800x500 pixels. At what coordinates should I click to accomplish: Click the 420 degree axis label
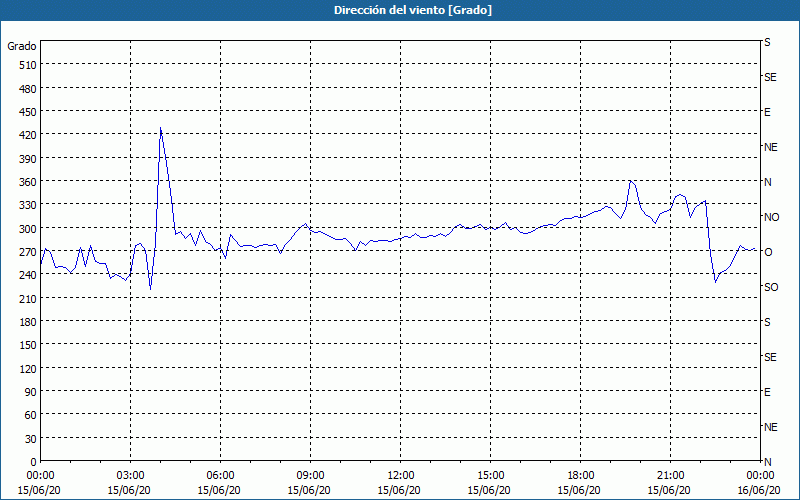[x=29, y=135]
